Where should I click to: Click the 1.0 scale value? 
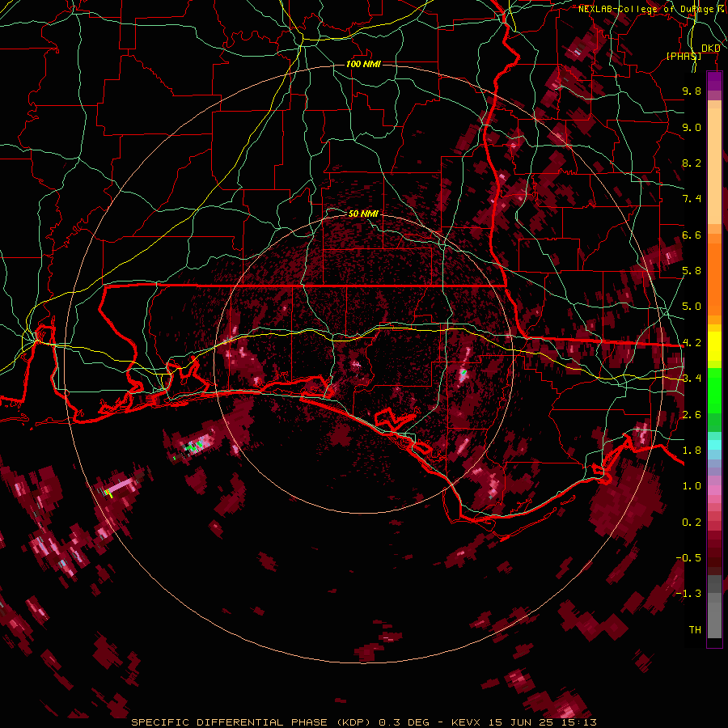click(x=692, y=486)
